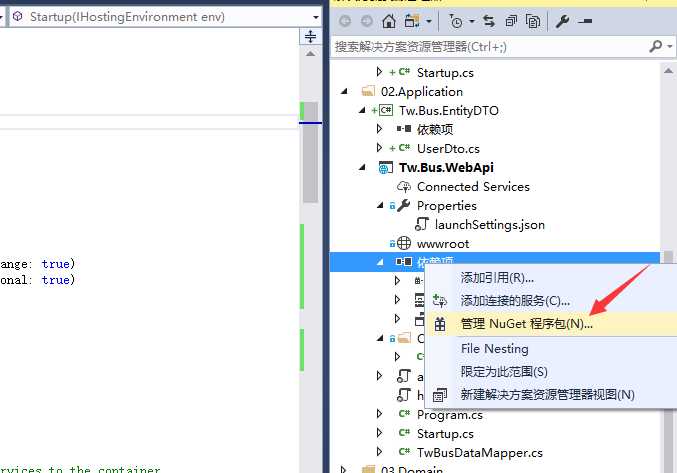Screen dimensions: 677x473
Task: Click the wwwroot globe icon
Action: click(x=404, y=243)
